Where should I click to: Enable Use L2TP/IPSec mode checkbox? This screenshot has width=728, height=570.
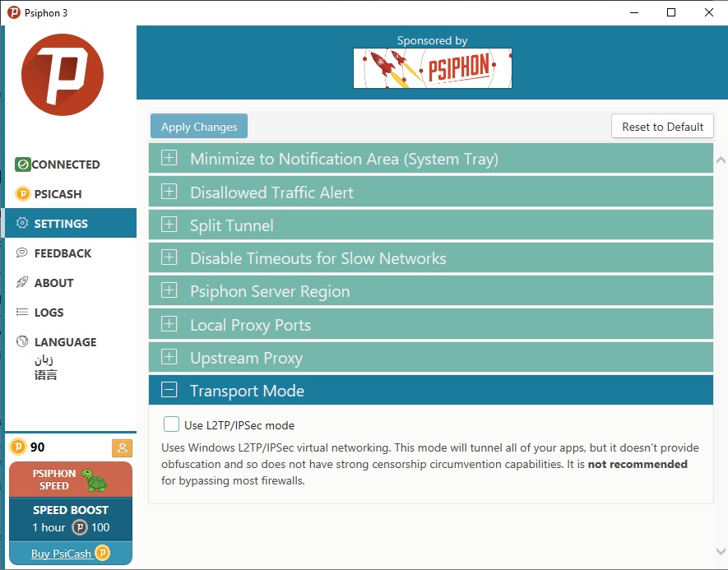[x=171, y=424]
